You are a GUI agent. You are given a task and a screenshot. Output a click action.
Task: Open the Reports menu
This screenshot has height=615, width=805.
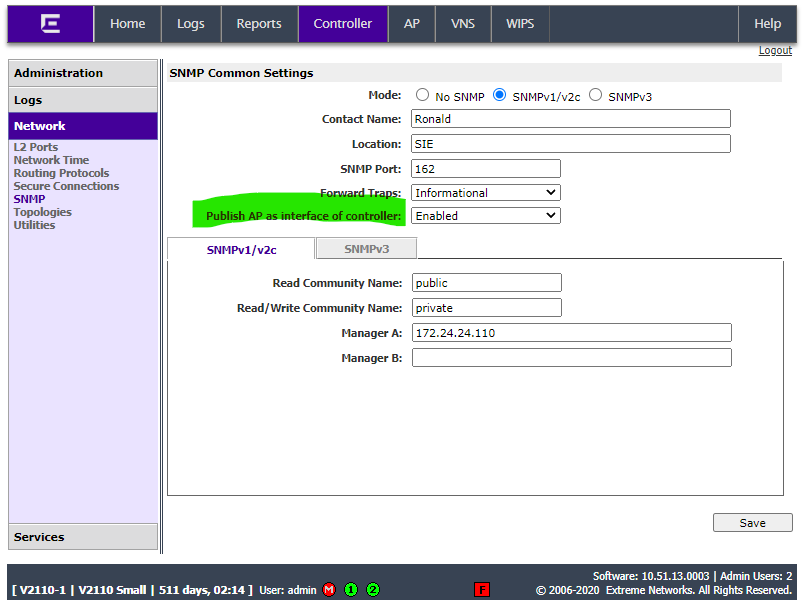pos(259,24)
